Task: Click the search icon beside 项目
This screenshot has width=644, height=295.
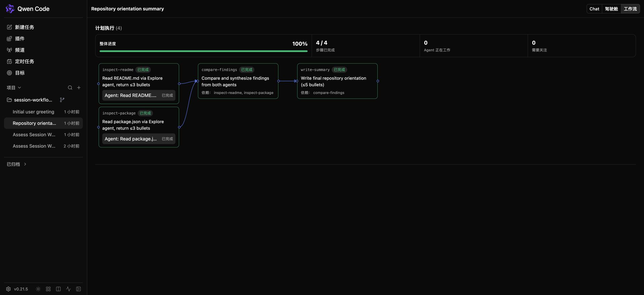Action: (x=70, y=88)
